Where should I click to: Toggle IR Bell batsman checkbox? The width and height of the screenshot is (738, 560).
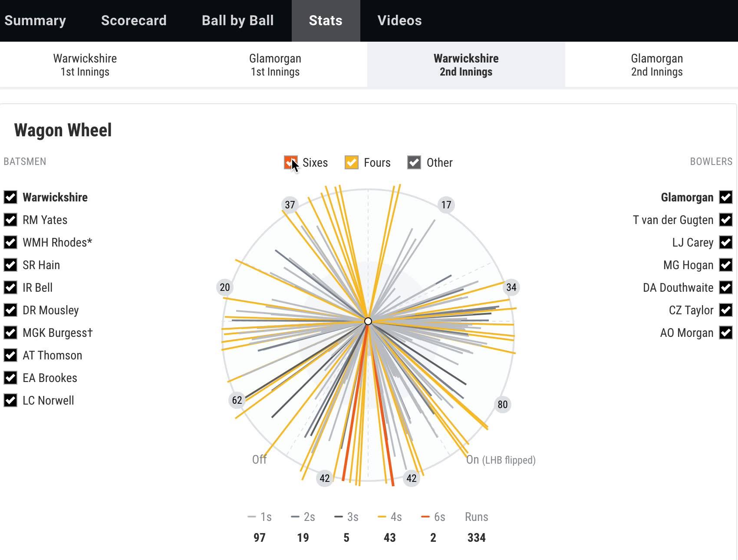[10, 287]
